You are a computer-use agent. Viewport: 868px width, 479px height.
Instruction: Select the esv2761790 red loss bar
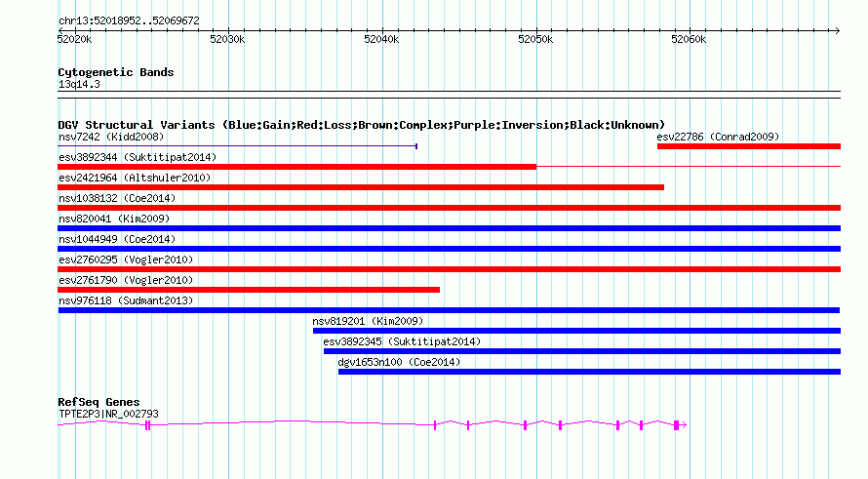click(249, 290)
